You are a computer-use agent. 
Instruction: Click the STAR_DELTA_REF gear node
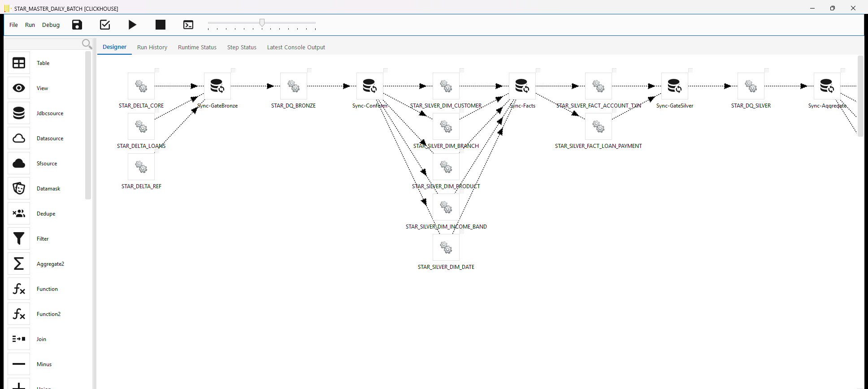tap(141, 167)
